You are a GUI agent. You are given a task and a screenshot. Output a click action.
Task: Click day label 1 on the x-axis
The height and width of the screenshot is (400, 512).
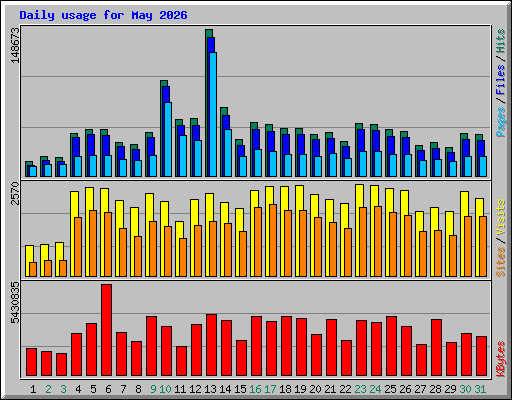[x=33, y=389]
